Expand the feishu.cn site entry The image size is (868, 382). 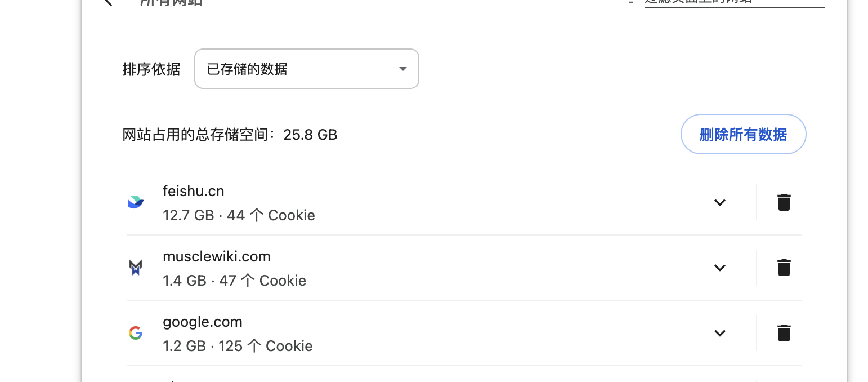coord(719,202)
